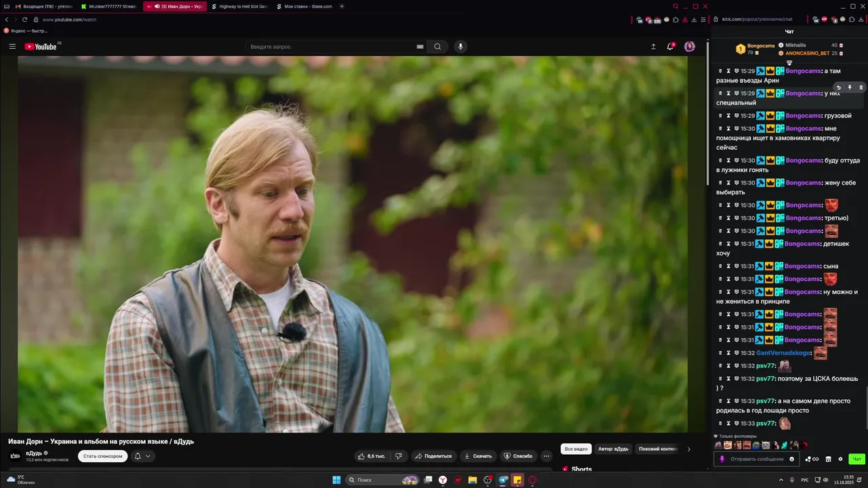Viewport: 868px width, 488px height.
Task: Delete the "грузовой" message using its row trash icon
Action: [x=720, y=116]
